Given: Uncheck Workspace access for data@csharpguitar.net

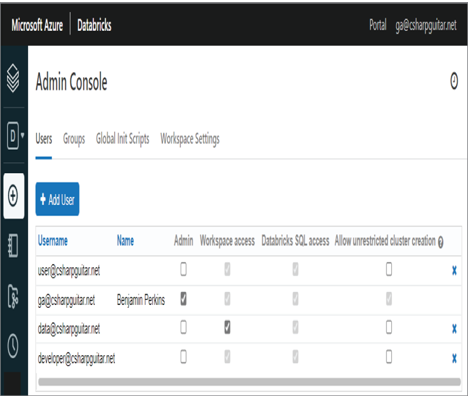Looking at the screenshot, I should click(227, 327).
